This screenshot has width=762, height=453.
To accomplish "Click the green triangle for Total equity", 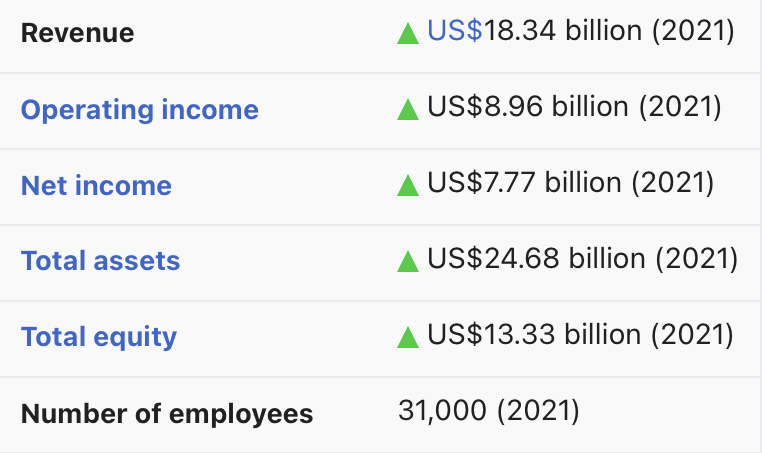I will tap(407, 337).
